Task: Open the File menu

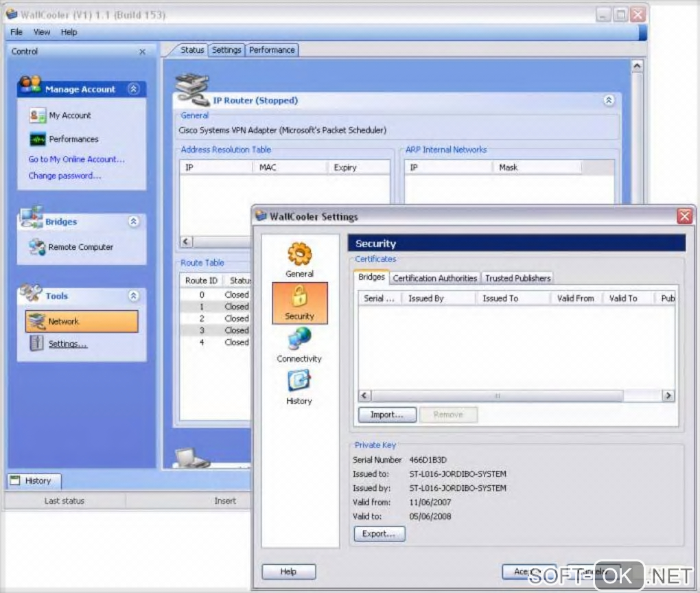Action: pyautogui.click(x=16, y=32)
